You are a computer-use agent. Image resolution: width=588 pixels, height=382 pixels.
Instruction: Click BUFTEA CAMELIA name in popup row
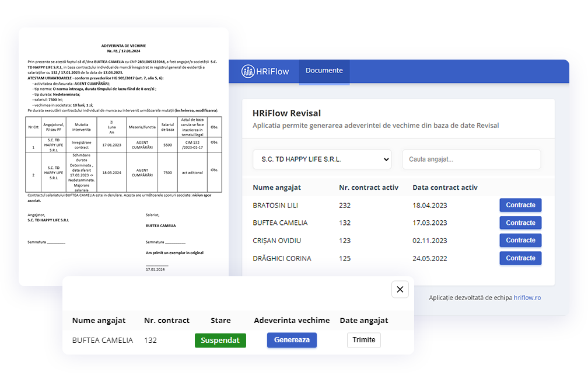click(x=103, y=341)
